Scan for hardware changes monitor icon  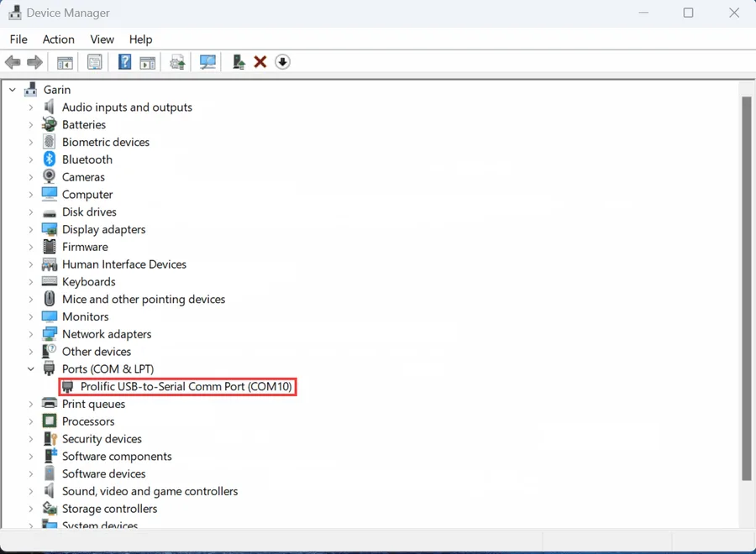coord(207,62)
